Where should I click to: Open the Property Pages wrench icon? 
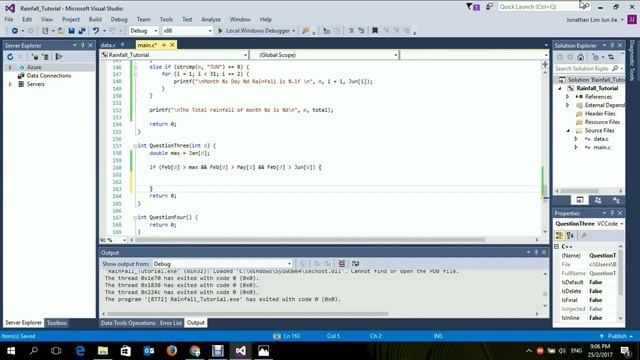(584, 236)
